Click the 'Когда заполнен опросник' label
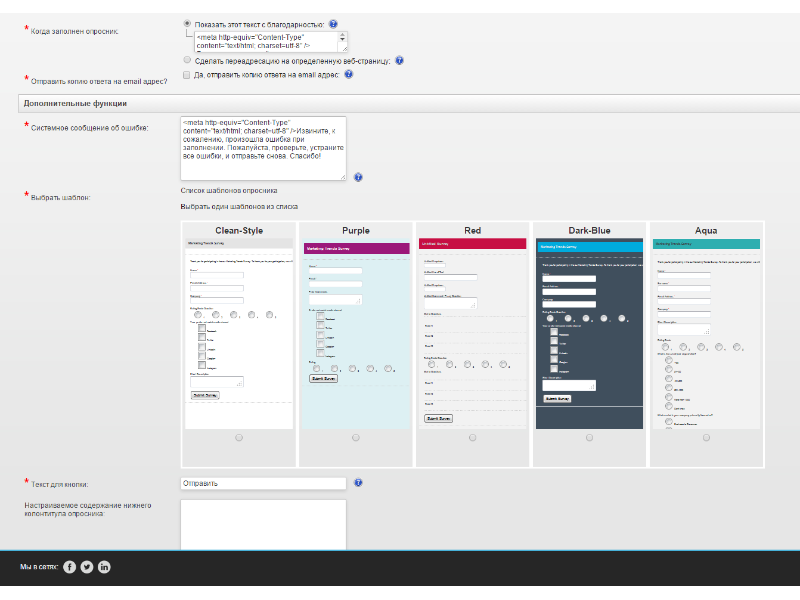Viewport: 800px width, 600px height. click(x=74, y=32)
